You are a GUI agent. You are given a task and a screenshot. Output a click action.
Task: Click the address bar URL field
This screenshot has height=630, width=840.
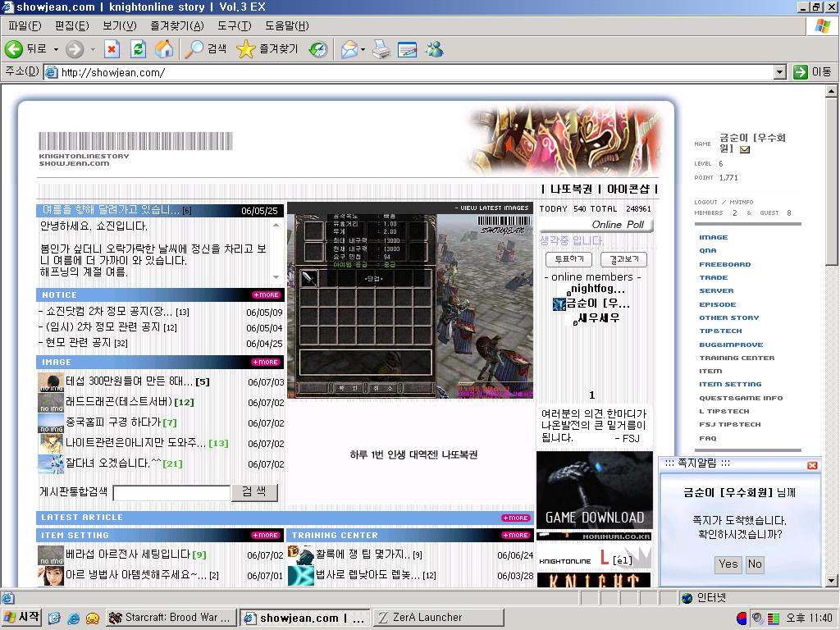click(409, 72)
